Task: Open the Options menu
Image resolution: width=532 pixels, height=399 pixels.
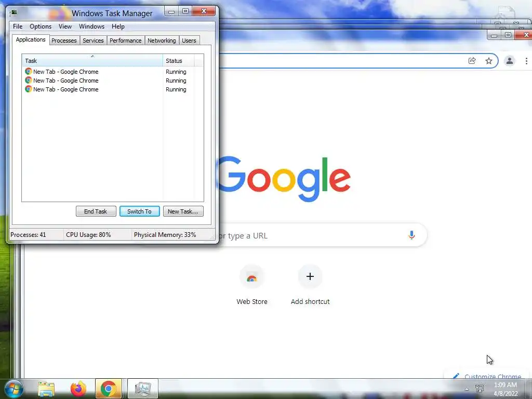Action: click(41, 26)
